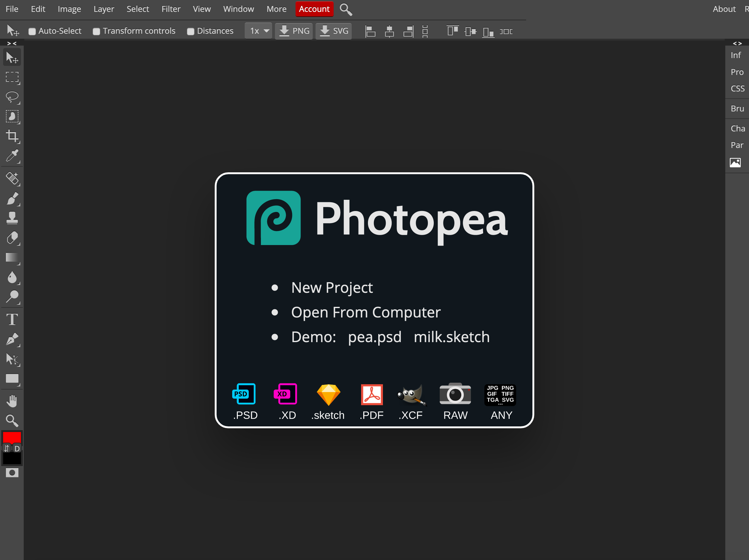Image resolution: width=749 pixels, height=560 pixels.
Task: Select the Zoom tool in left toolbar
Action: [12, 421]
